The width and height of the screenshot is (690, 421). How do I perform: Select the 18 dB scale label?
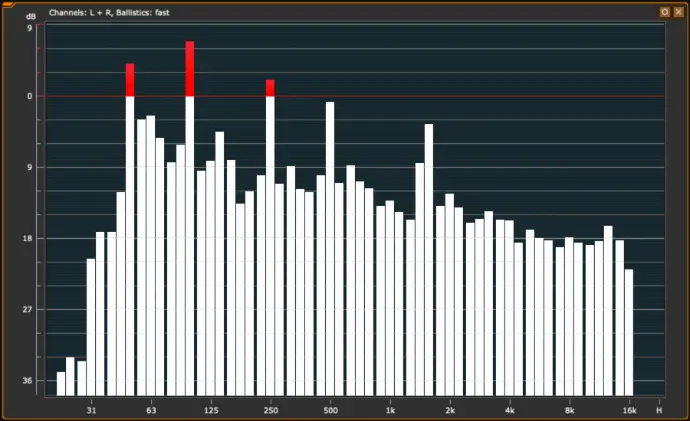pyautogui.click(x=28, y=239)
